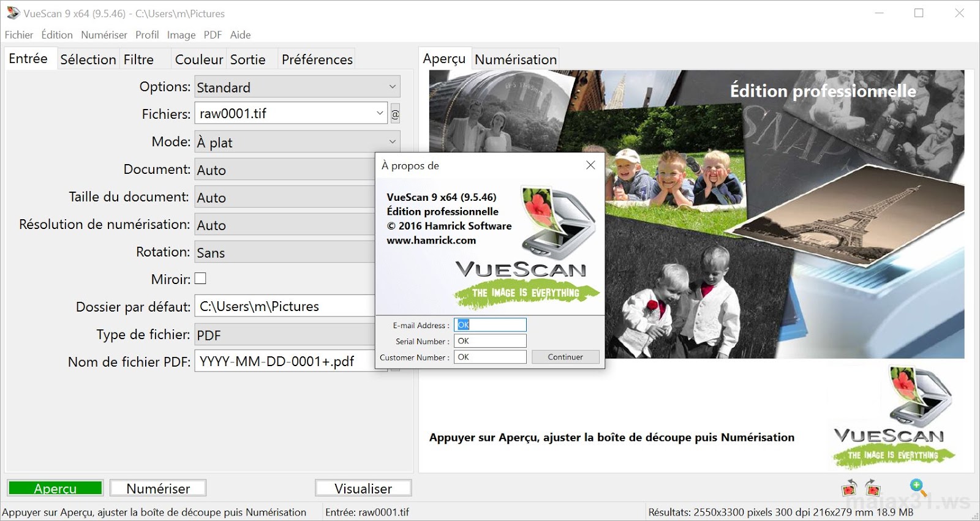Open the Profil menu
Viewport: 980px width, 521px height.
point(147,35)
